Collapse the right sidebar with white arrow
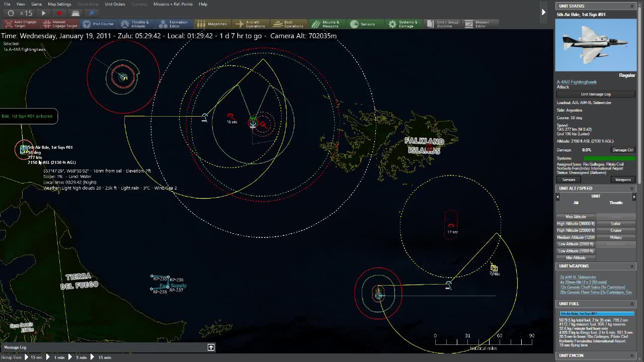644x362 pixels. click(x=543, y=12)
